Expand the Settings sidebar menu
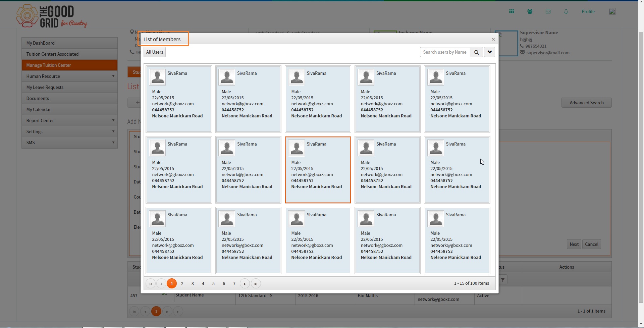The width and height of the screenshot is (644, 328). point(69,131)
